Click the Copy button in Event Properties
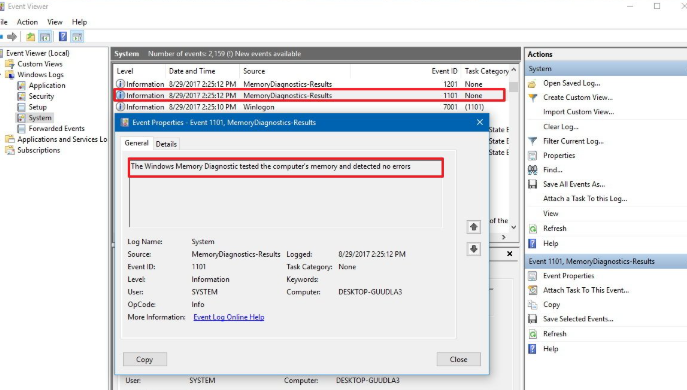The height and width of the screenshot is (390, 687). pyautogui.click(x=145, y=359)
